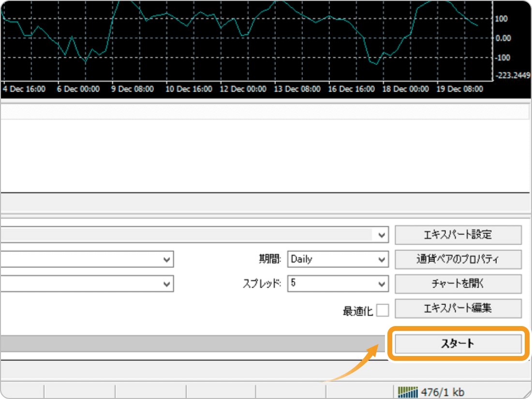Image resolution: width=532 pixels, height=399 pixels.
Task: Open 通貨ペアのプロパティ button
Action: pyautogui.click(x=458, y=259)
